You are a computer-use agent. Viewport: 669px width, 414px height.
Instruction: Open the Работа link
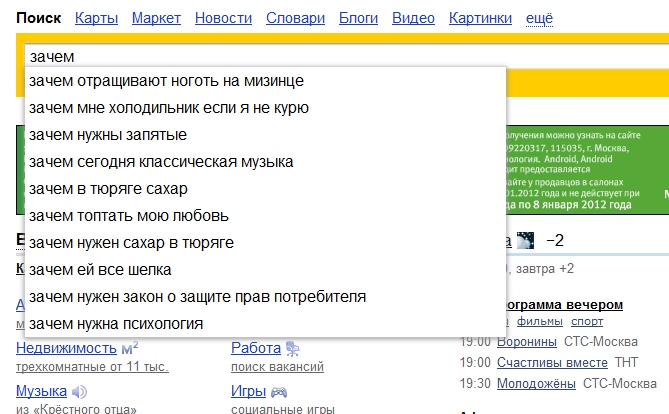pyautogui.click(x=256, y=348)
